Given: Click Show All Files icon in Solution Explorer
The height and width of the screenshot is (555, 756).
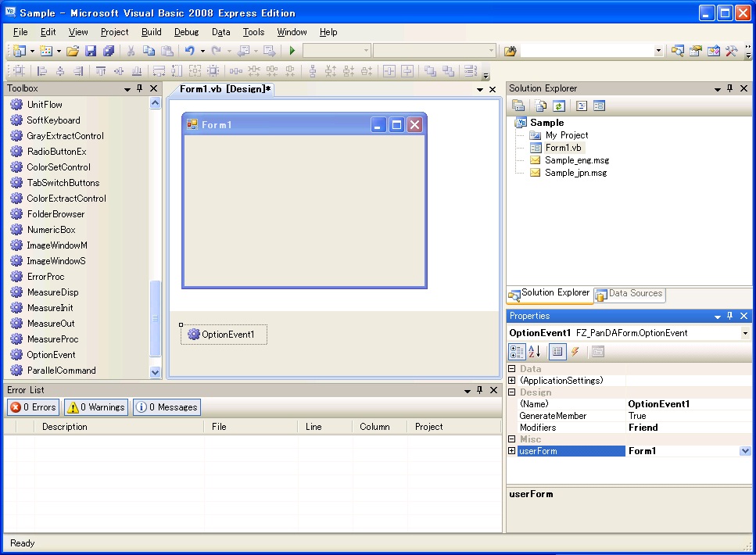Looking at the screenshot, I should [541, 106].
